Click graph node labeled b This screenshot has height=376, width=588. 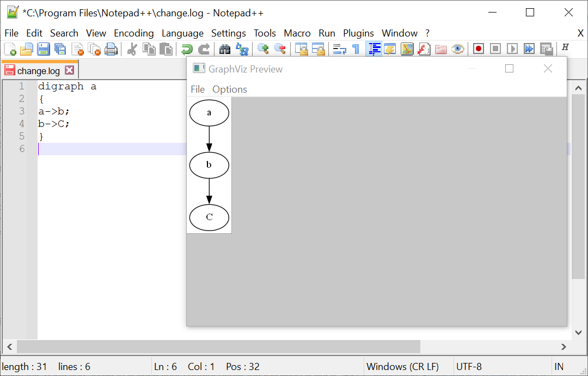coord(209,165)
